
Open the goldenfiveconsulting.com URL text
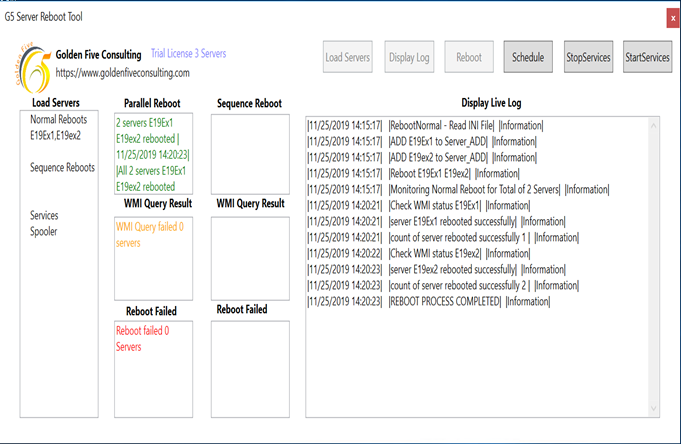click(x=122, y=73)
